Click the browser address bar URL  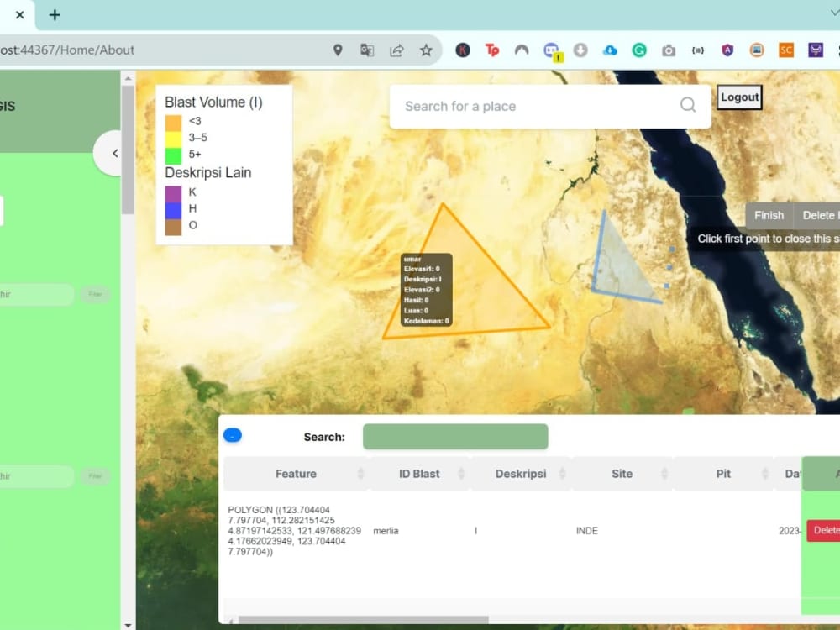point(67,50)
